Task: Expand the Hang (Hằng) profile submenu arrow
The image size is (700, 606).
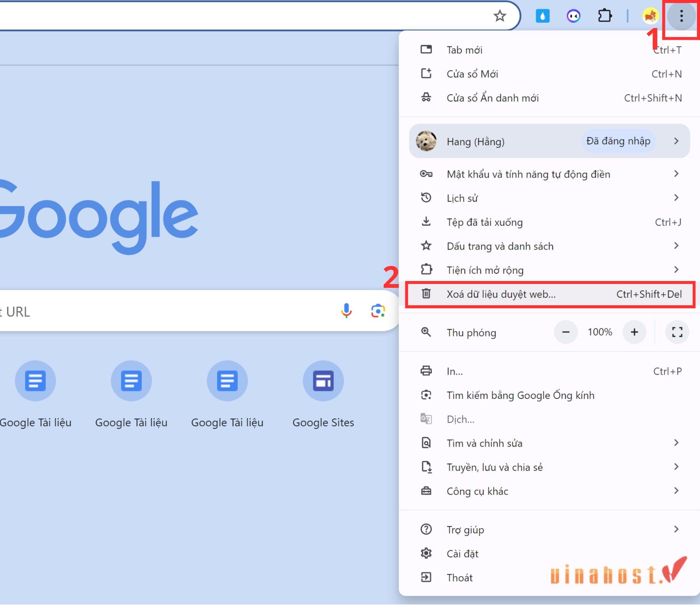Action: pos(676,141)
